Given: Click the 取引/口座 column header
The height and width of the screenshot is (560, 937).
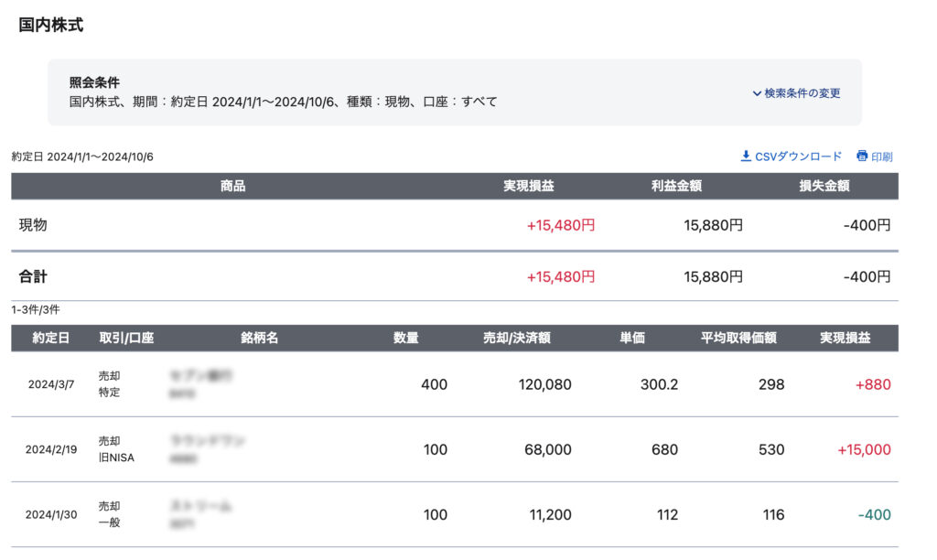Looking at the screenshot, I should click(x=126, y=338).
